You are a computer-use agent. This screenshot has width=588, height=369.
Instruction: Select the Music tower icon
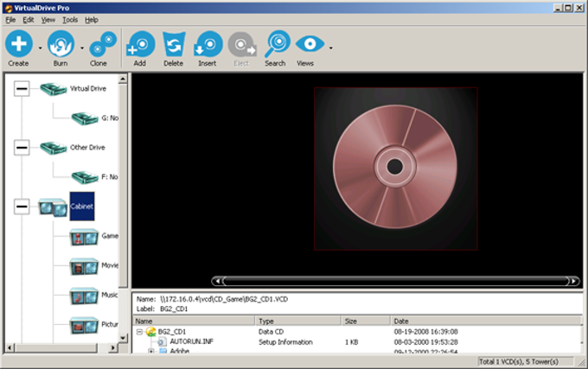(85, 296)
